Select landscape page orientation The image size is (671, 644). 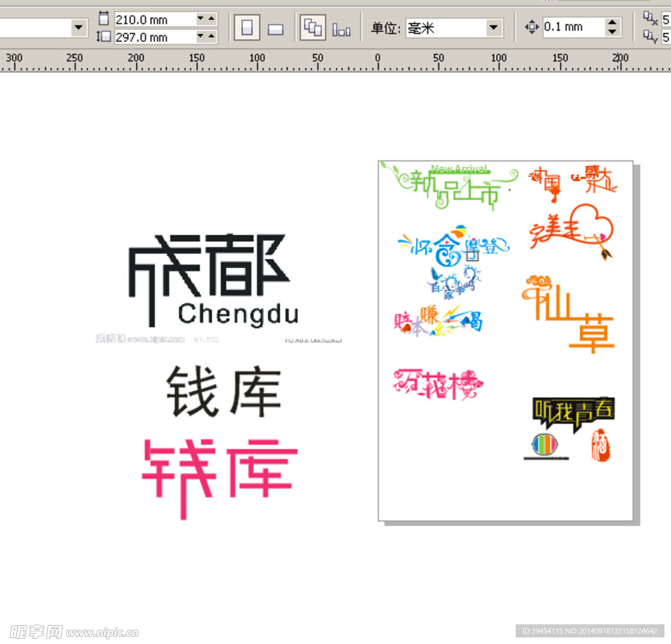[x=276, y=29]
